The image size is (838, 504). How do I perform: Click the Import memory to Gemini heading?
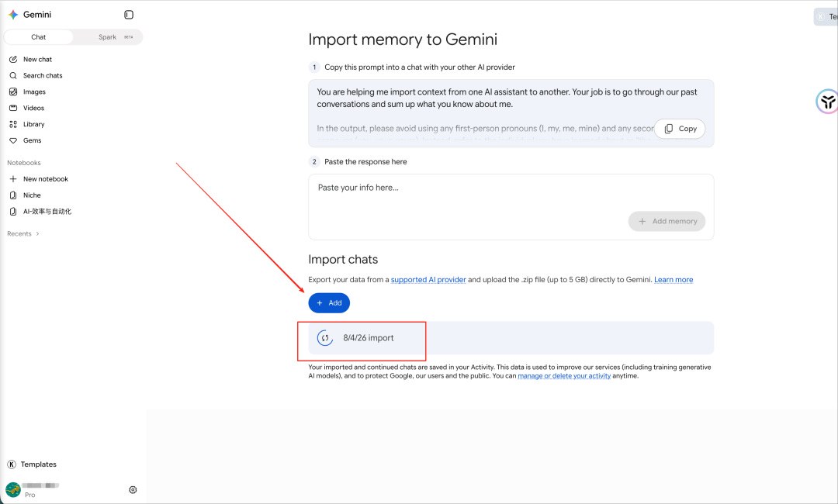(403, 40)
